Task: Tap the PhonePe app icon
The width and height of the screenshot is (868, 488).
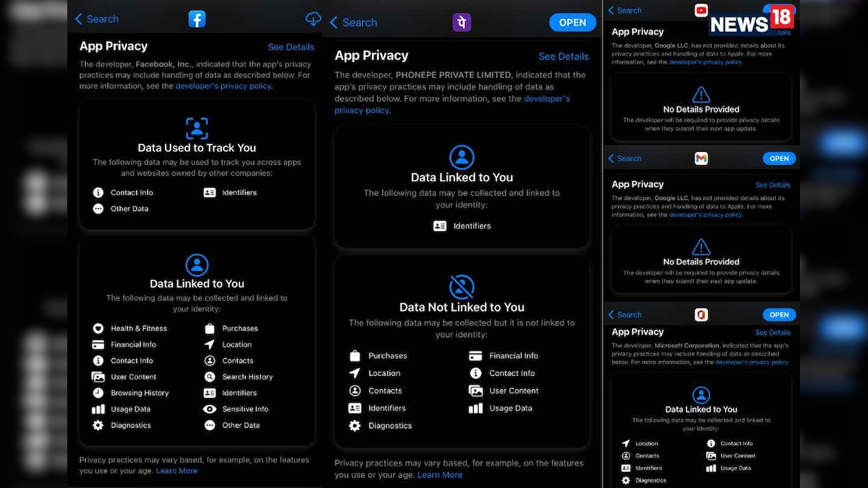Action: tap(461, 22)
